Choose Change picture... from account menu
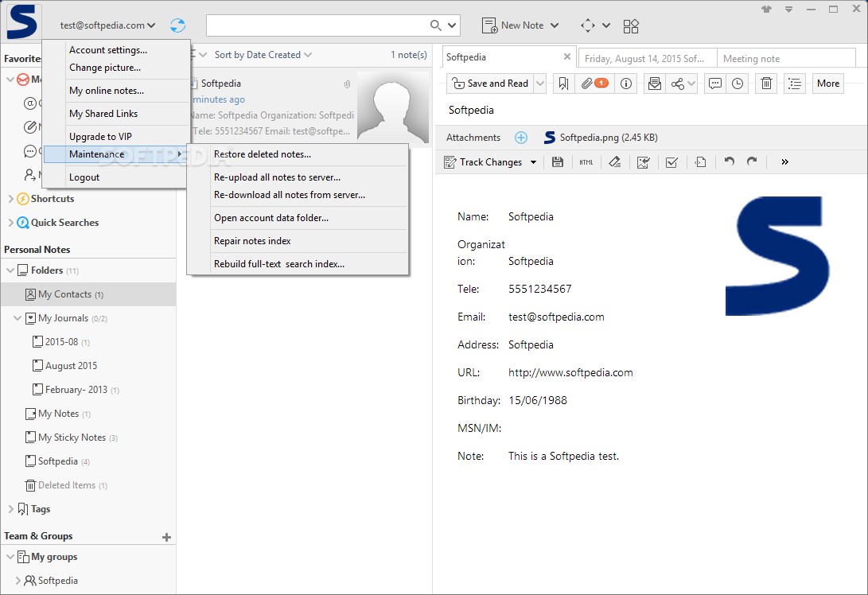Screen dimensions: 868x595 (x=116, y=68)
